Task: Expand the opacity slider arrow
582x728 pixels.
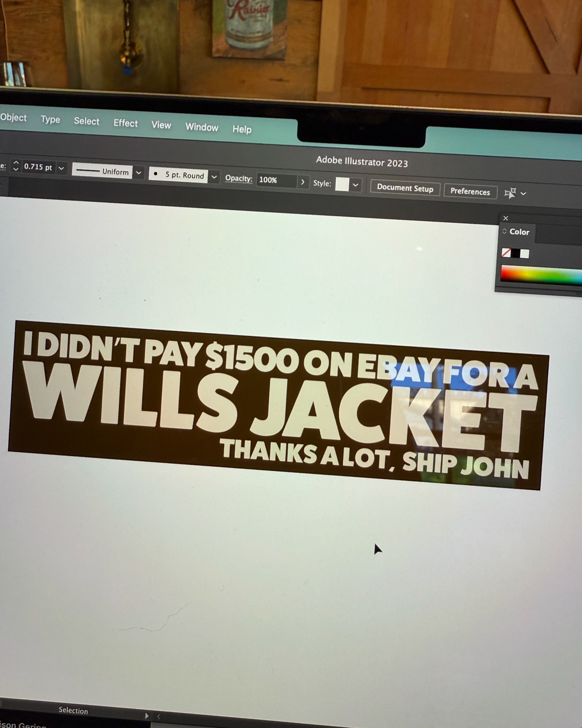Action: point(303,182)
